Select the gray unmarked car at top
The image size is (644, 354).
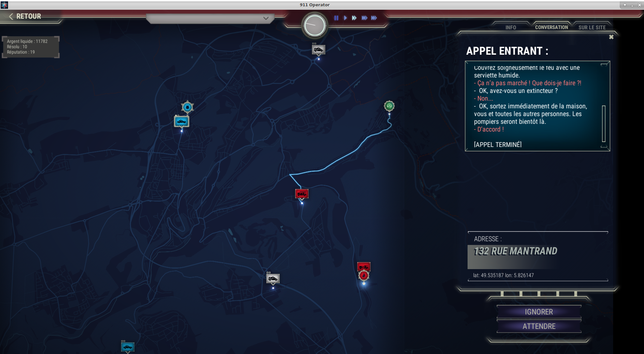click(x=319, y=50)
